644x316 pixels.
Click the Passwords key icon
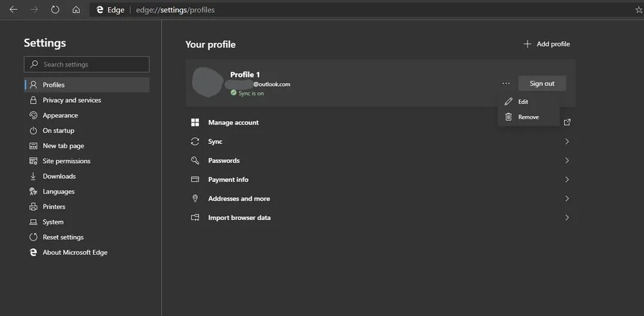(195, 161)
